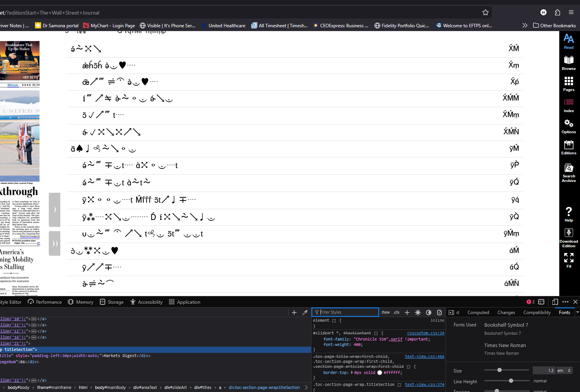Show more bookmarks with the chevron
This screenshot has height=392, width=580.
525,25
